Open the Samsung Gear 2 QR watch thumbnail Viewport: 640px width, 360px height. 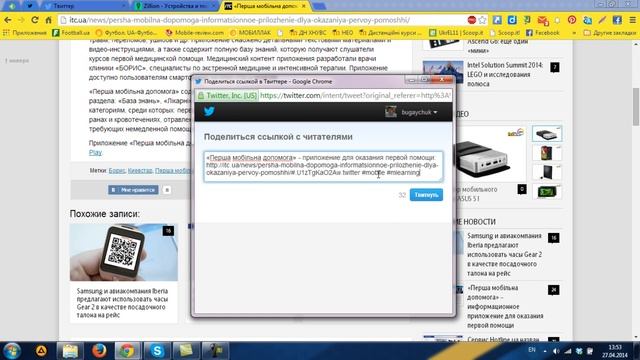click(124, 252)
